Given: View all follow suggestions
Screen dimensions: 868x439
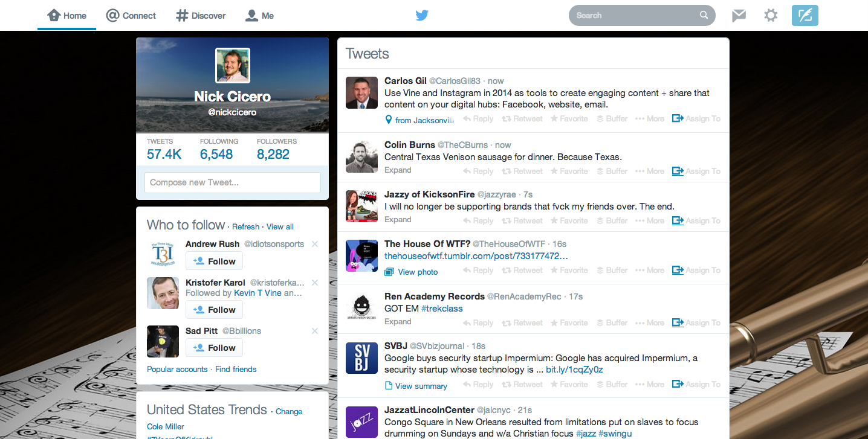Looking at the screenshot, I should pos(280,227).
